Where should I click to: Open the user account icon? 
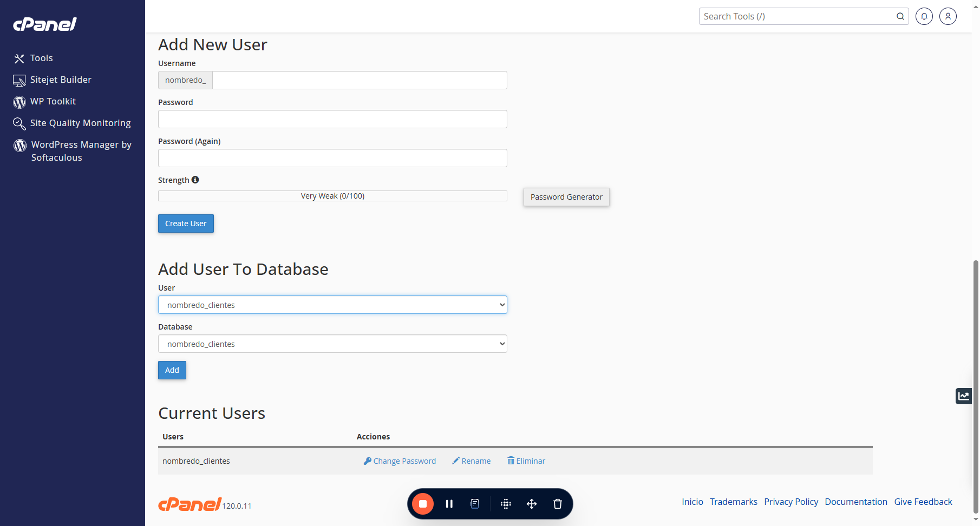pyautogui.click(x=948, y=16)
